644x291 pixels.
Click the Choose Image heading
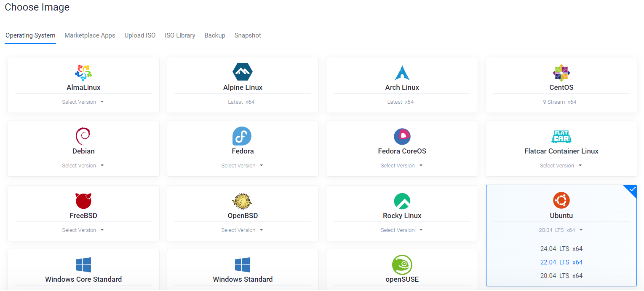(37, 7)
